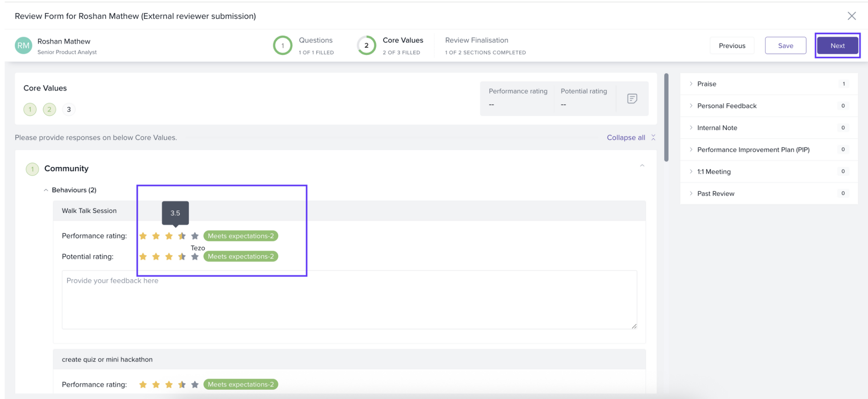
Task: Select core value number 2 in pager
Action: coord(49,109)
